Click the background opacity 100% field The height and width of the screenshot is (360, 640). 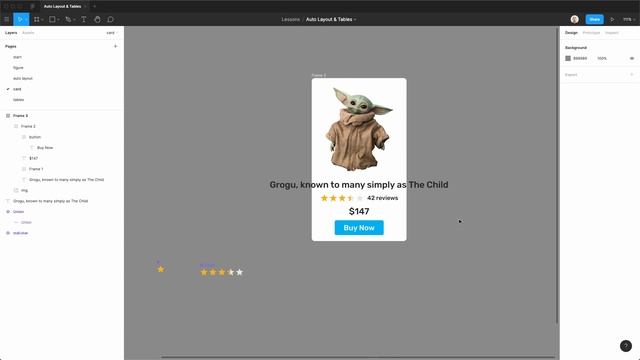[602, 58]
